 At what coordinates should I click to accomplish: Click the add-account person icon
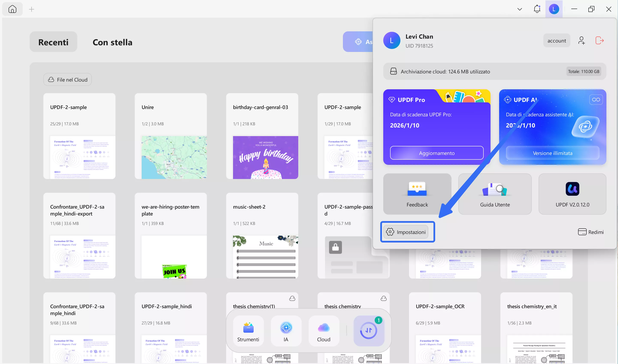581,41
